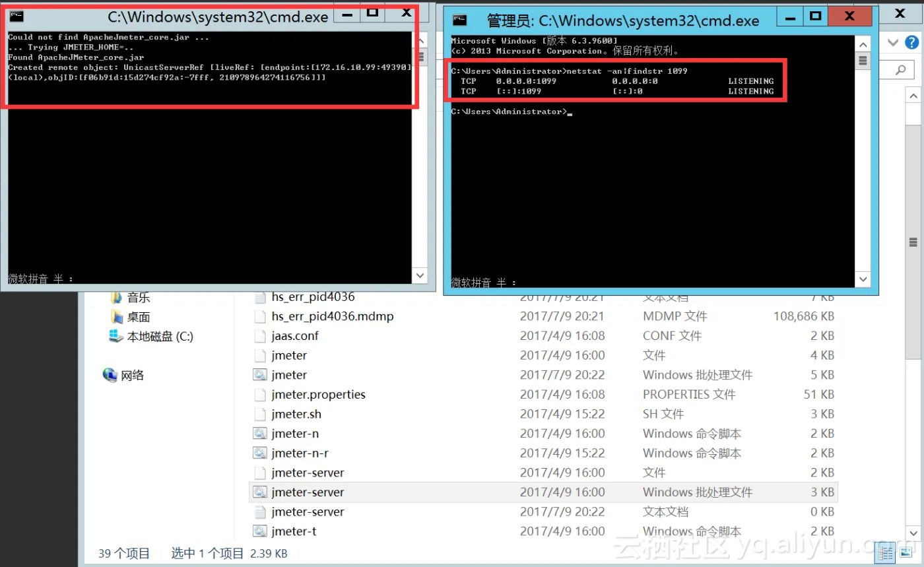The image size is (924, 567).
Task: Switch Explorer to large thumbnails view icon
Action: [906, 552]
